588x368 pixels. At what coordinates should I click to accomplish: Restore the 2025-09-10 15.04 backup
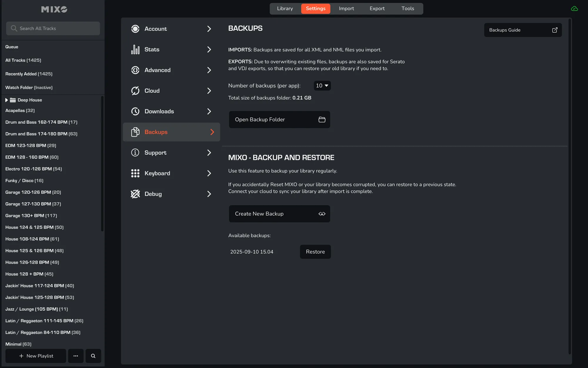[x=315, y=252]
